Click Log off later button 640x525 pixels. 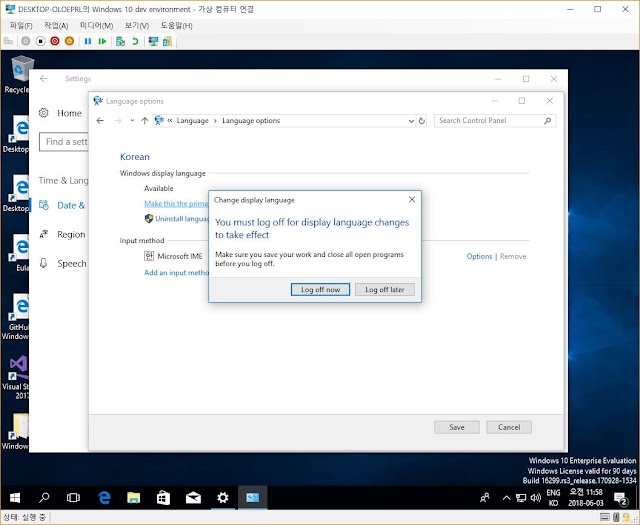384,289
